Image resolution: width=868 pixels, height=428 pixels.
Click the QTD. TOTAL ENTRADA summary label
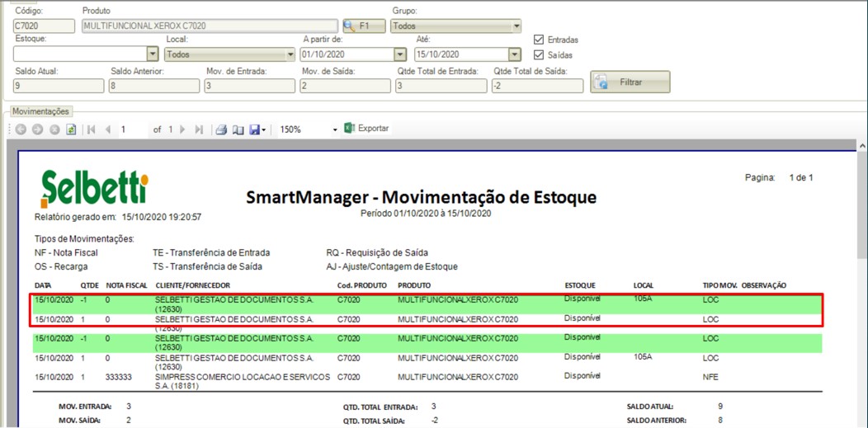point(380,407)
